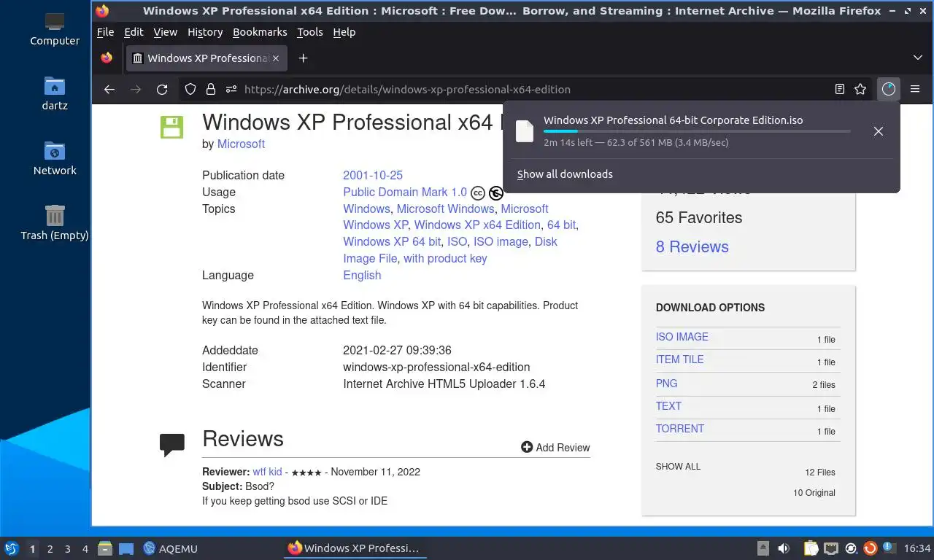Open the PNG download option
The height and width of the screenshot is (560, 934).
click(x=666, y=383)
